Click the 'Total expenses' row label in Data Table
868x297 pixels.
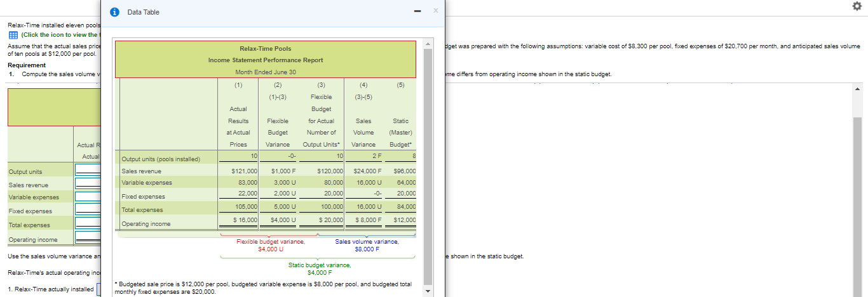pos(142,210)
